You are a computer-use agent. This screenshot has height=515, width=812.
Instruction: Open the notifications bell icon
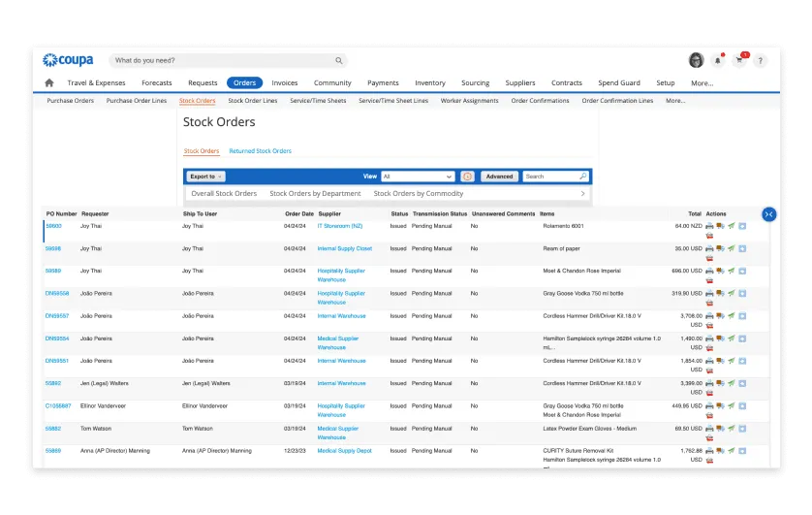tap(718, 60)
